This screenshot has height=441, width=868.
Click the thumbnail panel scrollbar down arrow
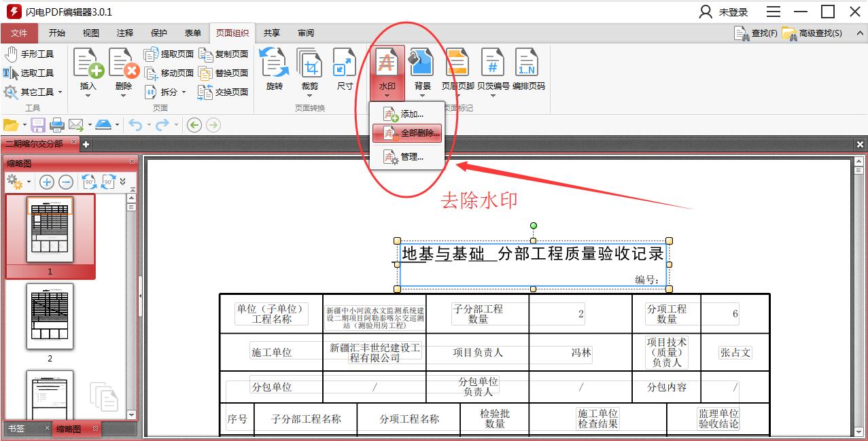tap(132, 414)
